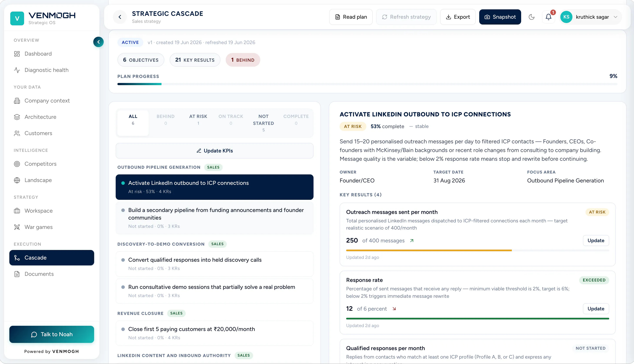Click the Documents file icon
Viewport: 634px width, 364px height.
17,274
